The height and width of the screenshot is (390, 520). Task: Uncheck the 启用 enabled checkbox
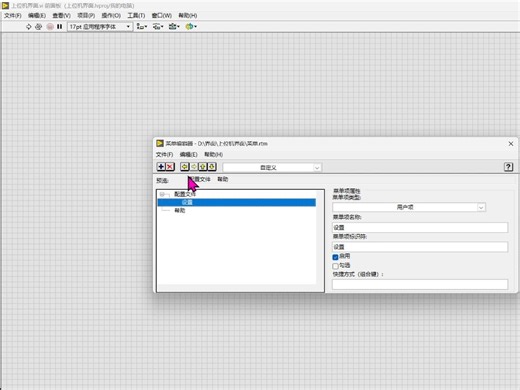click(336, 257)
